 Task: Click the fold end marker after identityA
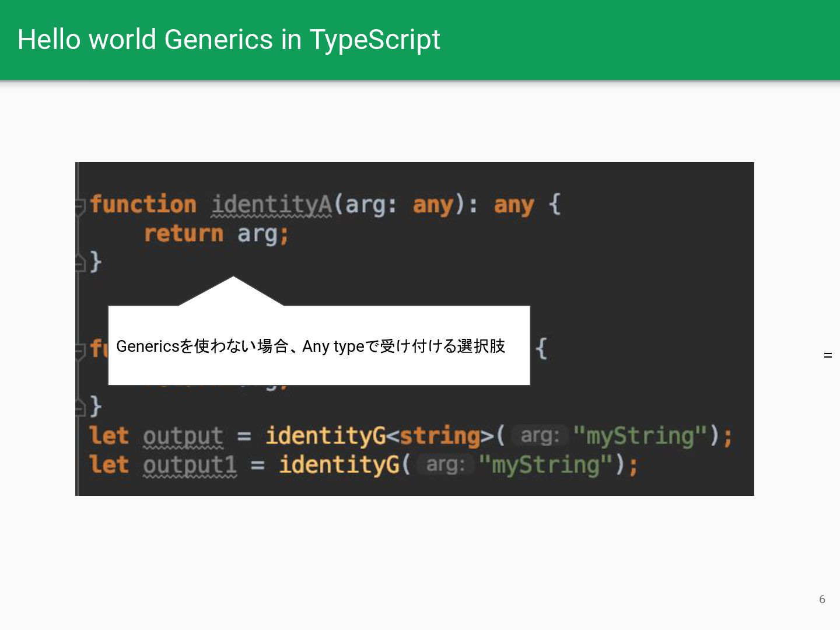[x=80, y=264]
